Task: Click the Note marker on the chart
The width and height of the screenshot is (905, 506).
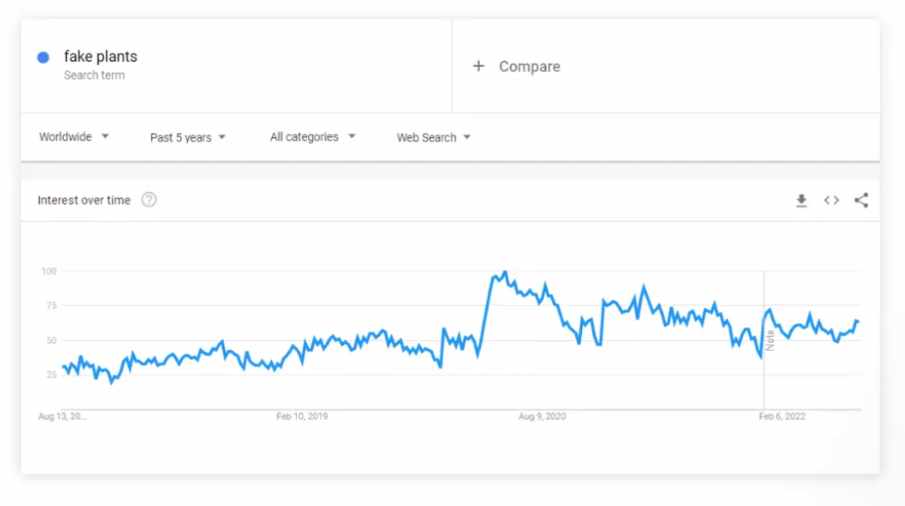Action: pyautogui.click(x=770, y=340)
